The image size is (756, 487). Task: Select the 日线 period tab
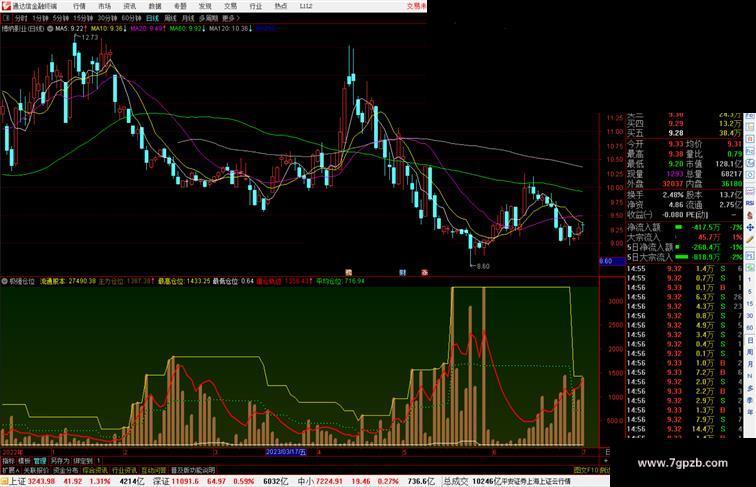(x=152, y=18)
